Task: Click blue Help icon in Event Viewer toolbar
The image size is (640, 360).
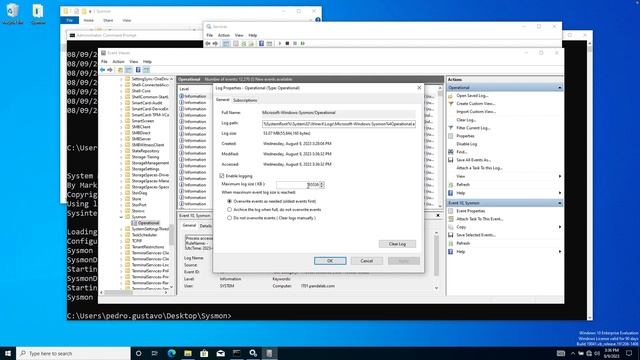Action: pos(138,70)
